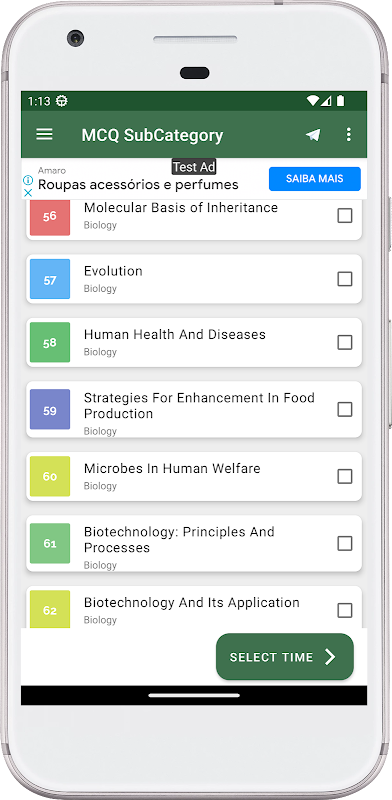This screenshot has height=800, width=392.
Task: Tap the yellow number 60 badge
Action: (50, 476)
